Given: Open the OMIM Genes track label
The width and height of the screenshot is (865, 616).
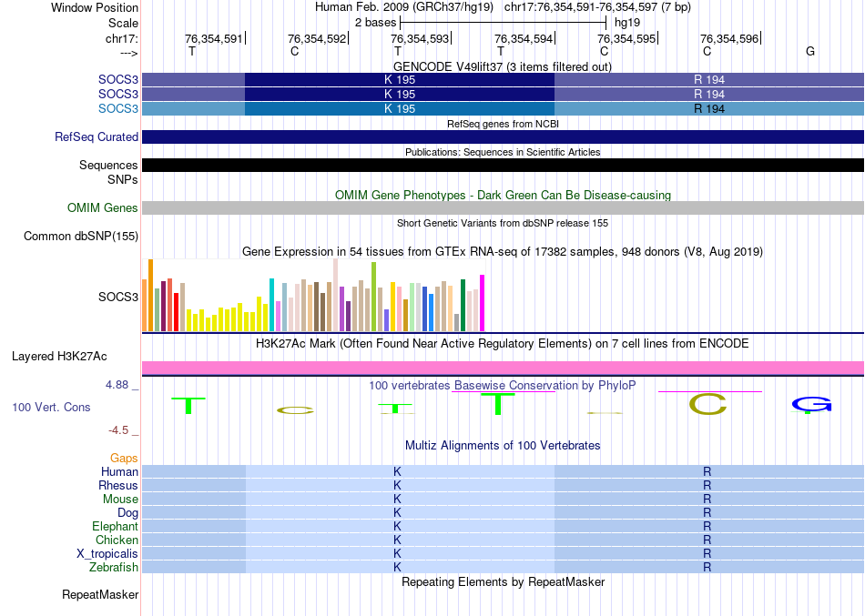Looking at the screenshot, I should pyautogui.click(x=103, y=207).
